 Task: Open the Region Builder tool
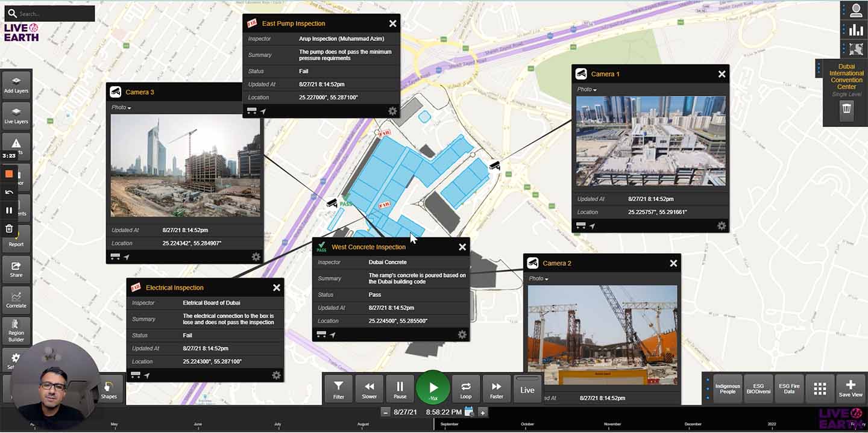[16, 330]
